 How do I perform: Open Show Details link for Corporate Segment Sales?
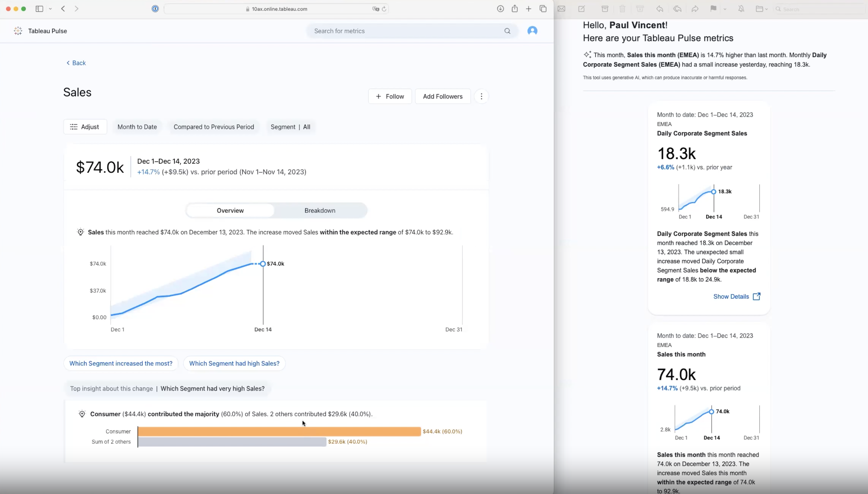pos(737,296)
